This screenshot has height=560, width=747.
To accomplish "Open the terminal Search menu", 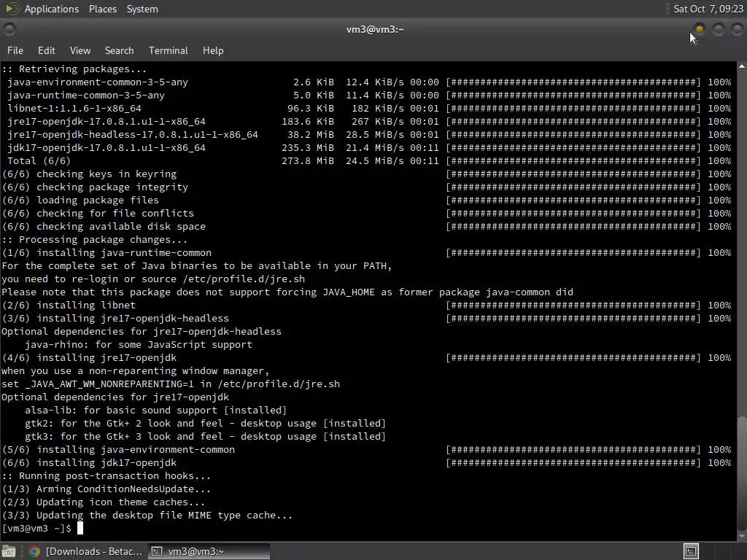I will tap(119, 50).
